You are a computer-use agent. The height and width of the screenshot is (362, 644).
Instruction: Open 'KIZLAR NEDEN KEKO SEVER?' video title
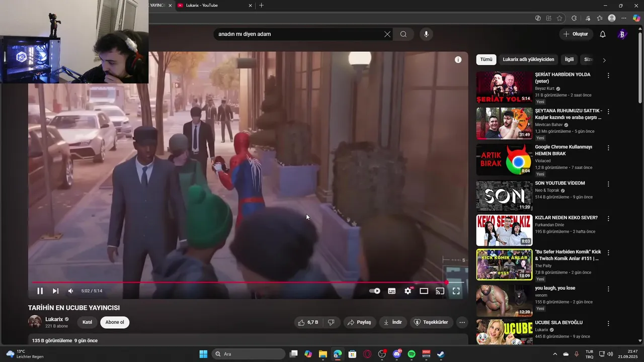tap(566, 218)
